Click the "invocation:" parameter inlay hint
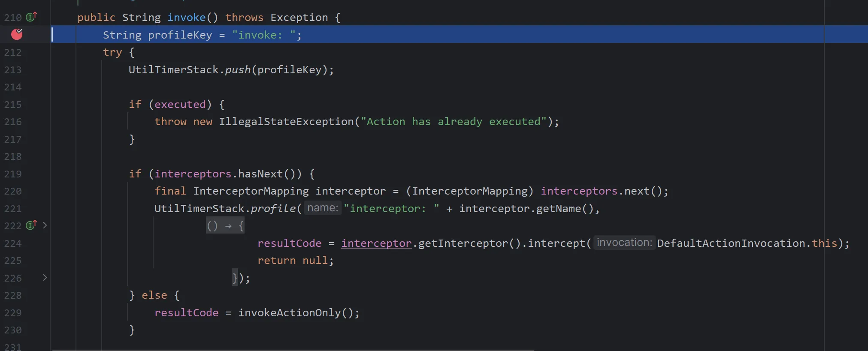The width and height of the screenshot is (868, 351). click(624, 243)
